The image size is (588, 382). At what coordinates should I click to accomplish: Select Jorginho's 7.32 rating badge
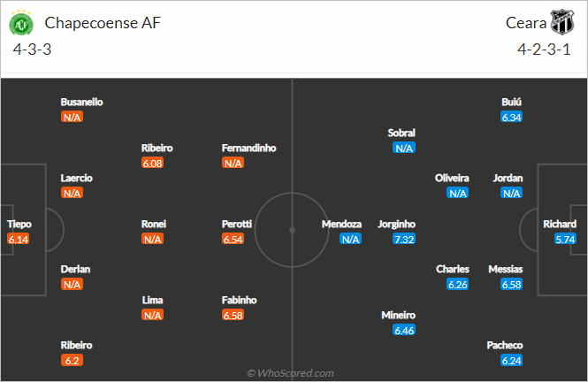point(404,239)
